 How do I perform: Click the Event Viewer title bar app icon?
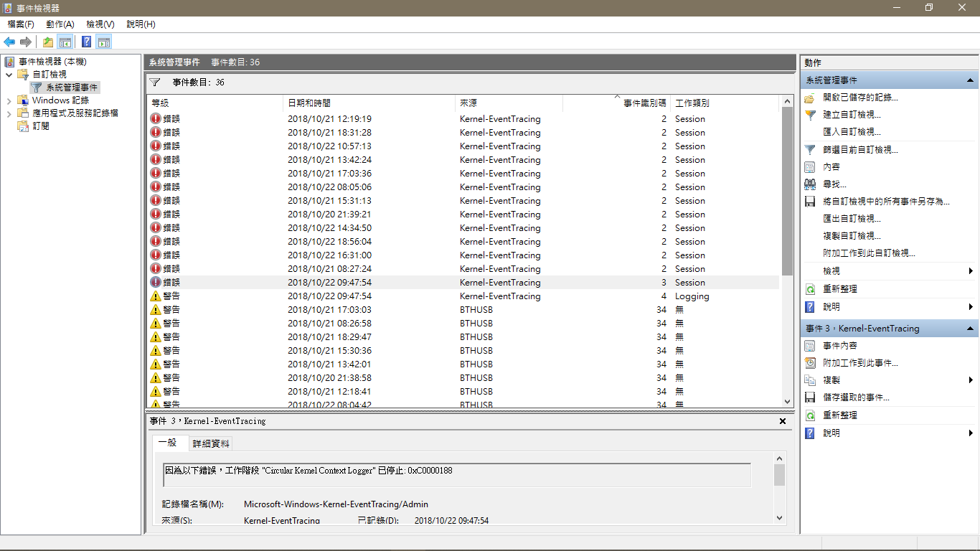point(8,8)
